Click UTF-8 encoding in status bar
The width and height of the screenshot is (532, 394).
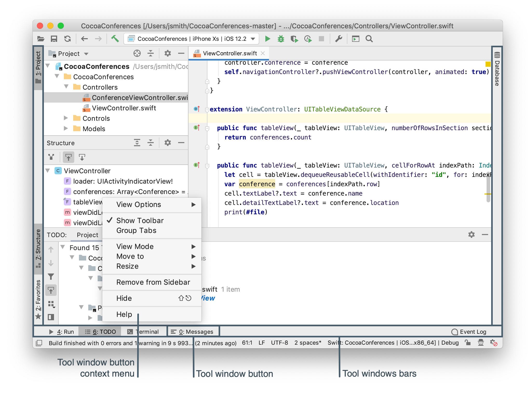[x=279, y=343]
